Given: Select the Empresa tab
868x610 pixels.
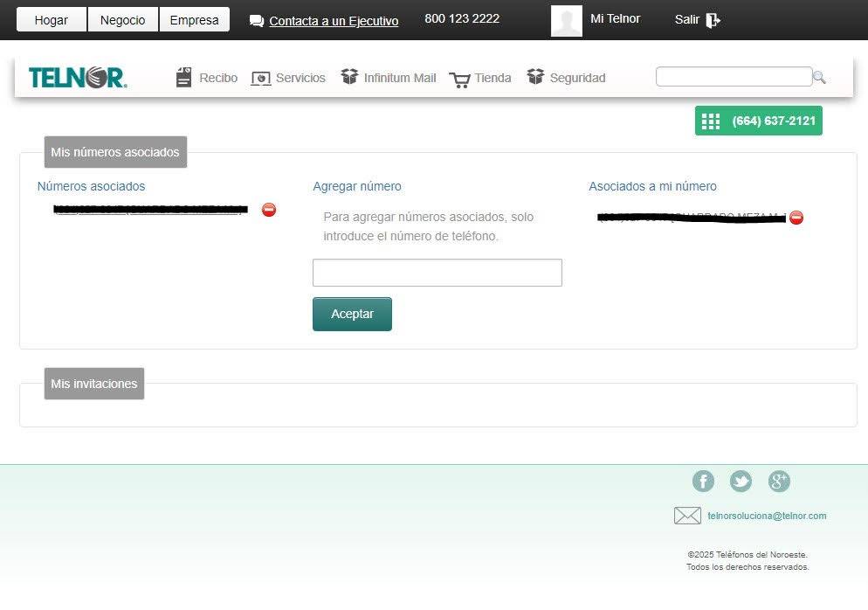Looking at the screenshot, I should 194,20.
